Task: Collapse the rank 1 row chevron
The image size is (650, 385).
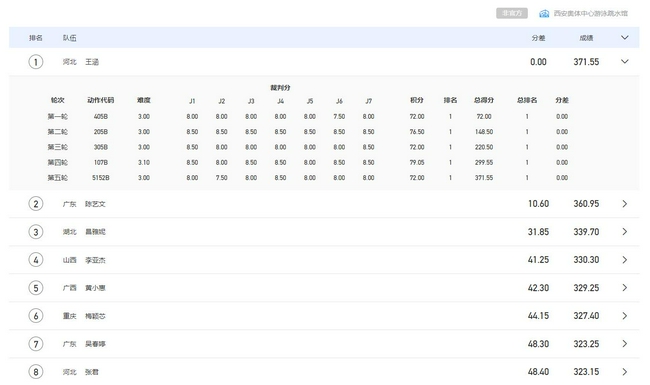Action: point(625,62)
